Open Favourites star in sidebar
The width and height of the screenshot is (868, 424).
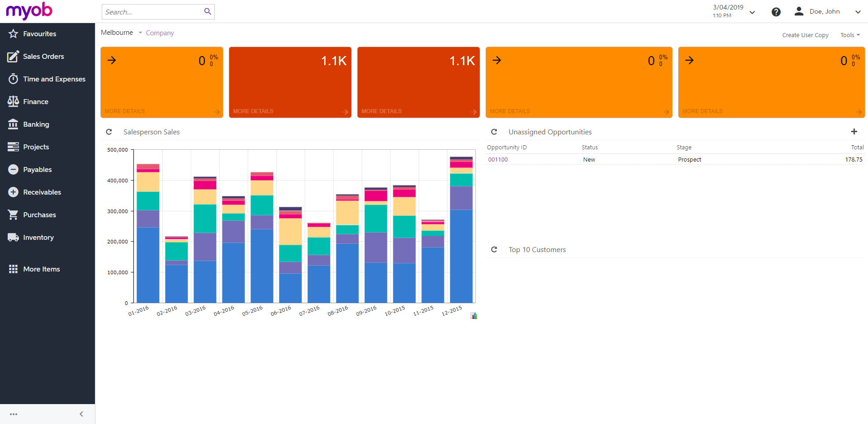click(x=14, y=34)
